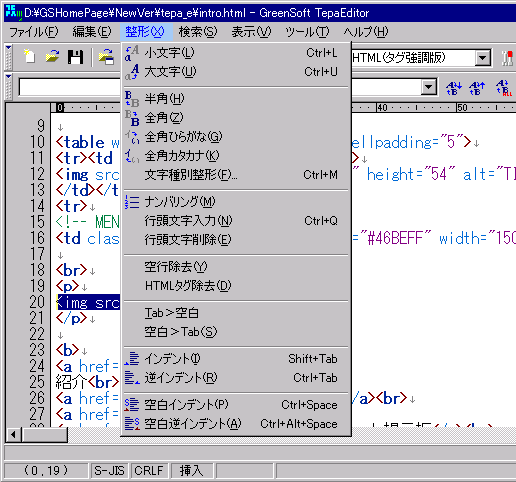The height and width of the screenshot is (482, 516).
Task: Choose Tab＞空白 conversion item
Action: click(236, 313)
